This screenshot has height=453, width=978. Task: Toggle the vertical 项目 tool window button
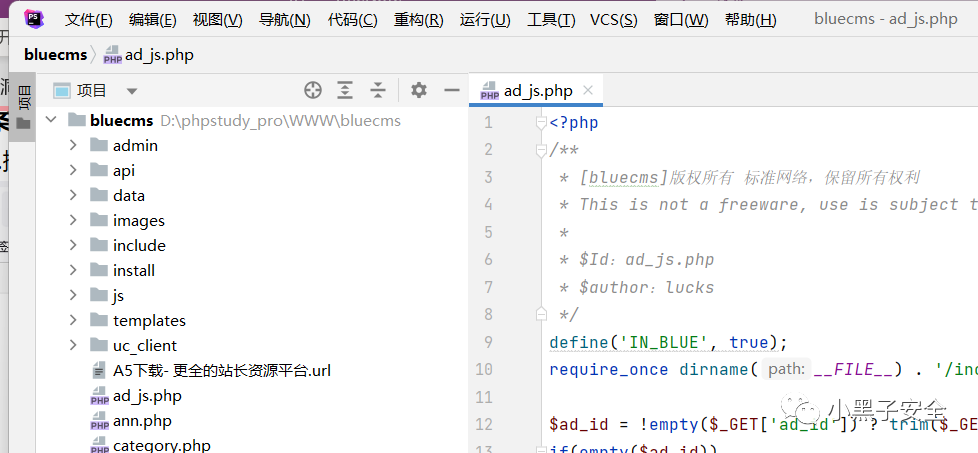tap(24, 97)
